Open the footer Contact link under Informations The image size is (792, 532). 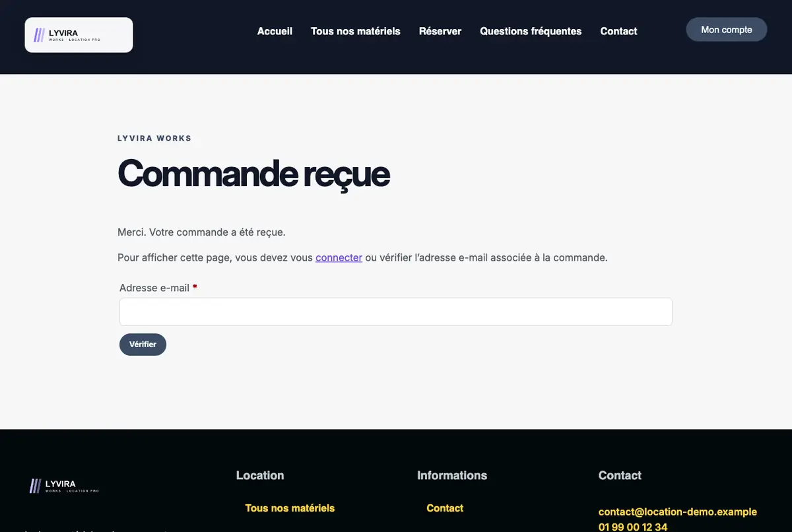pyautogui.click(x=445, y=508)
